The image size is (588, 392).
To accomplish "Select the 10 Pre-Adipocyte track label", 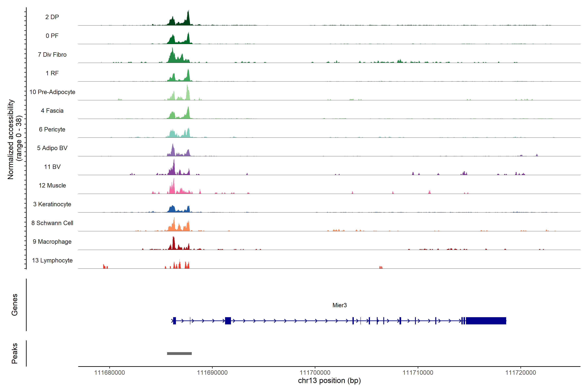I will coord(52,92).
